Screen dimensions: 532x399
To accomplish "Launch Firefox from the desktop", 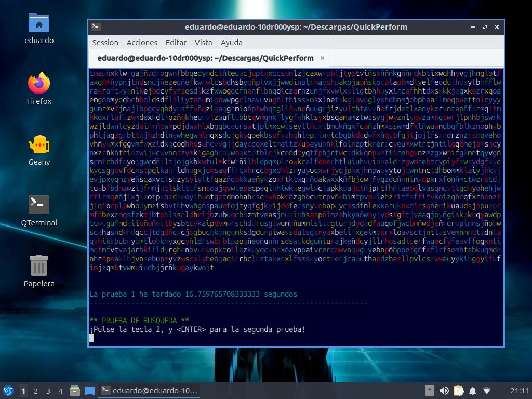I will pyautogui.click(x=38, y=89).
